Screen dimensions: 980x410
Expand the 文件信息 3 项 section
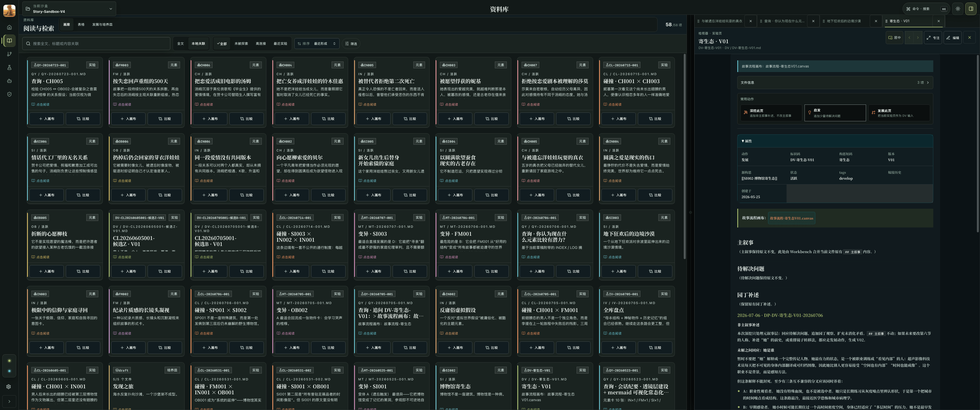[835, 83]
